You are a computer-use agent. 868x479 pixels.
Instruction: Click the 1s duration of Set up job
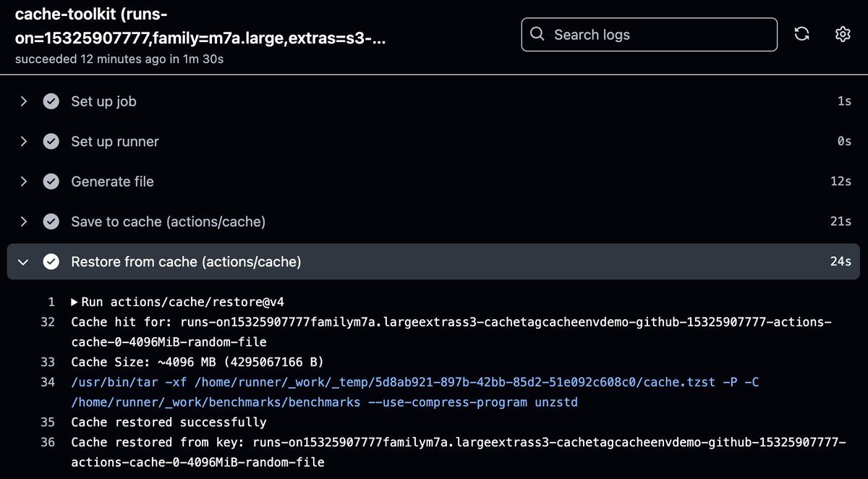(x=844, y=101)
